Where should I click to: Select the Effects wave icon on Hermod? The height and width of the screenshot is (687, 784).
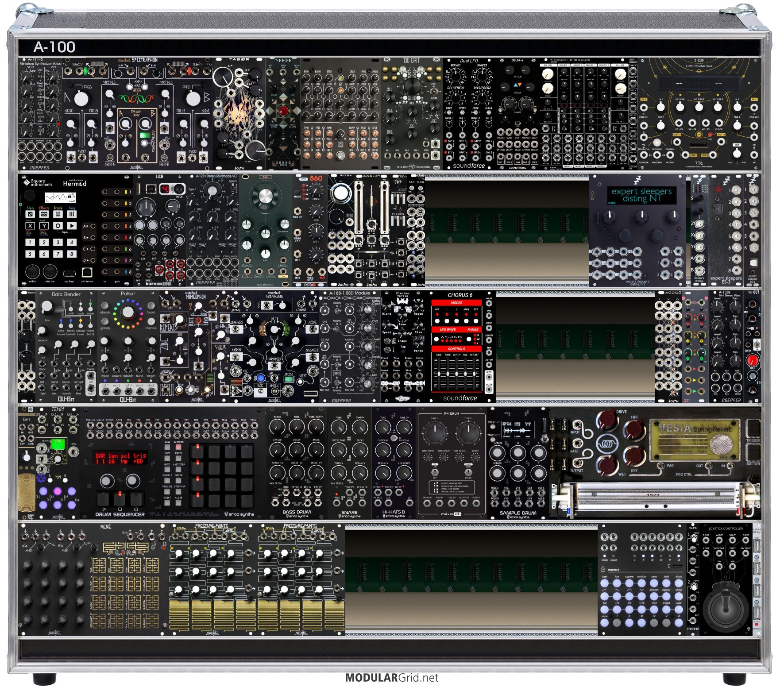(44, 214)
